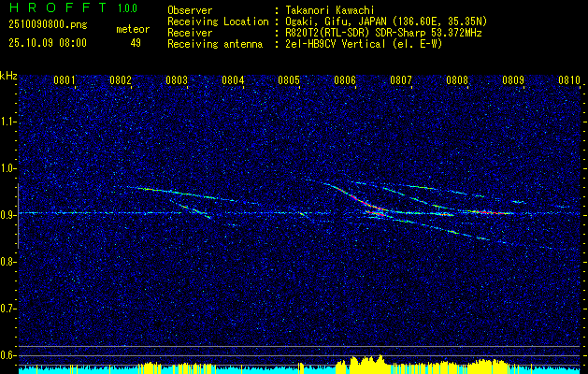
Task: Click the 0802 time marker
Action: coord(121,80)
